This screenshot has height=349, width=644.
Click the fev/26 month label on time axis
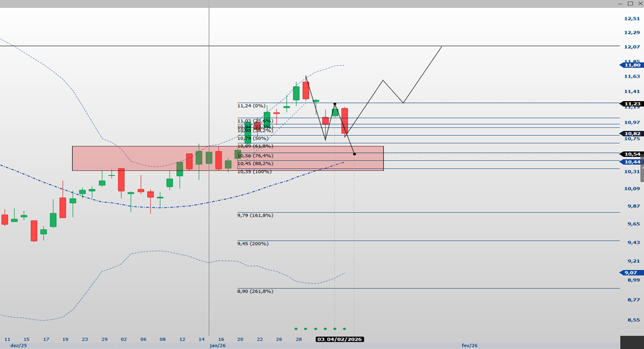pyautogui.click(x=470, y=345)
